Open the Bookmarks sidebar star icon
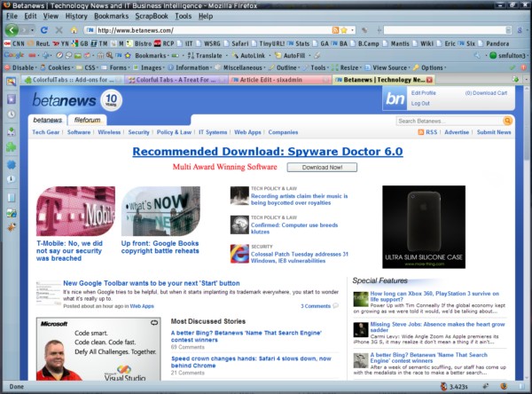The height and width of the screenshot is (394, 532). click(12, 98)
